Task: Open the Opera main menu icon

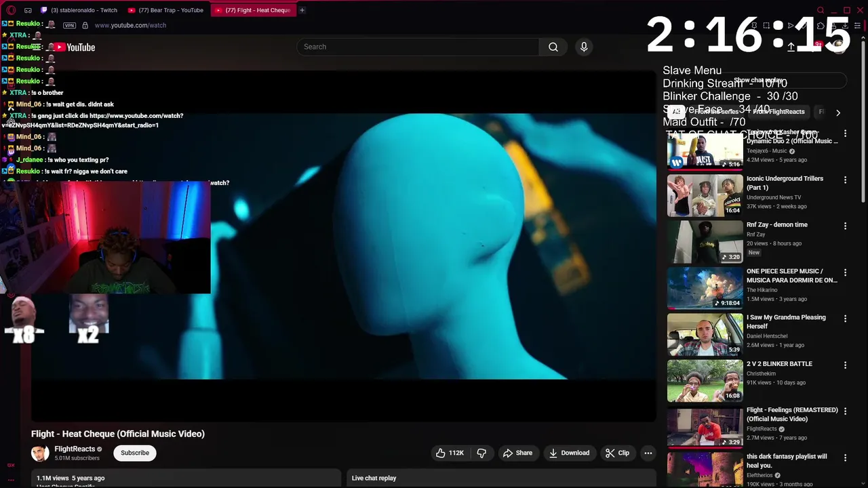Action: click(11, 10)
